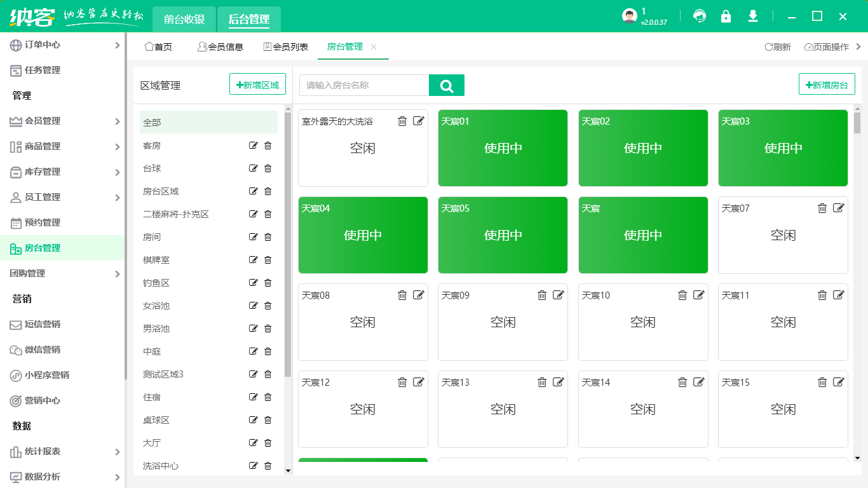Delete the 台球 area

tap(268, 168)
